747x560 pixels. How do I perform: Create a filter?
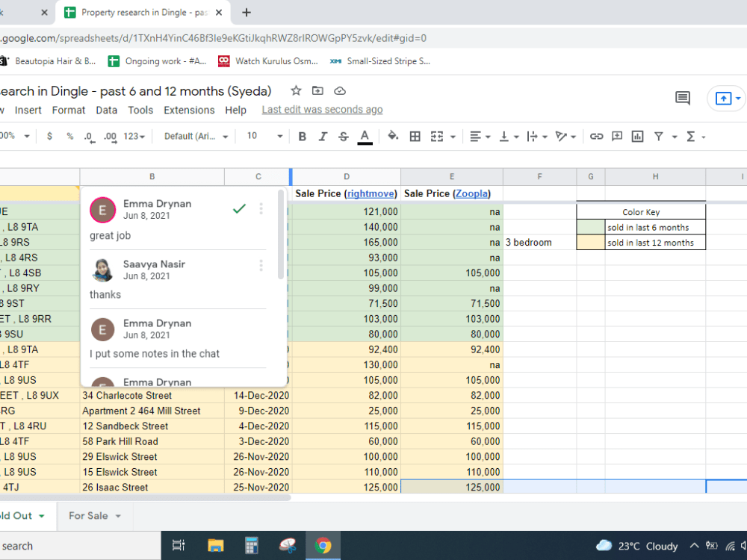pyautogui.click(x=658, y=137)
